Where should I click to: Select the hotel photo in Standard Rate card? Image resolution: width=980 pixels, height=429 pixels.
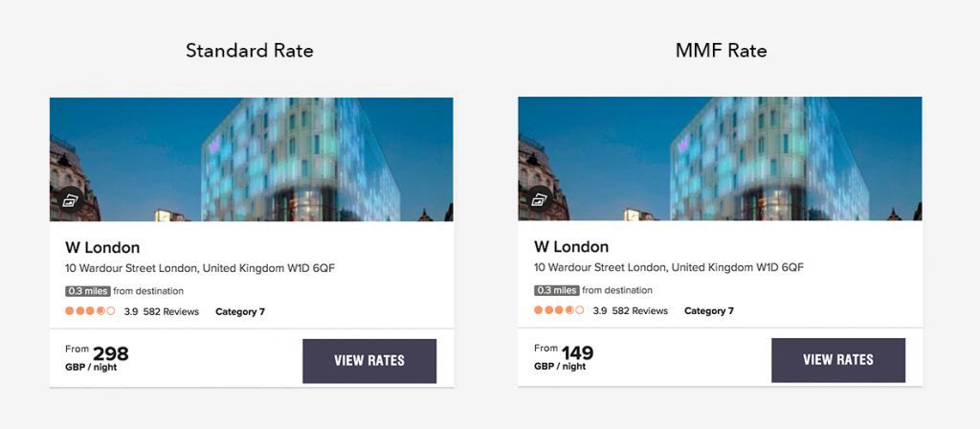click(252, 160)
